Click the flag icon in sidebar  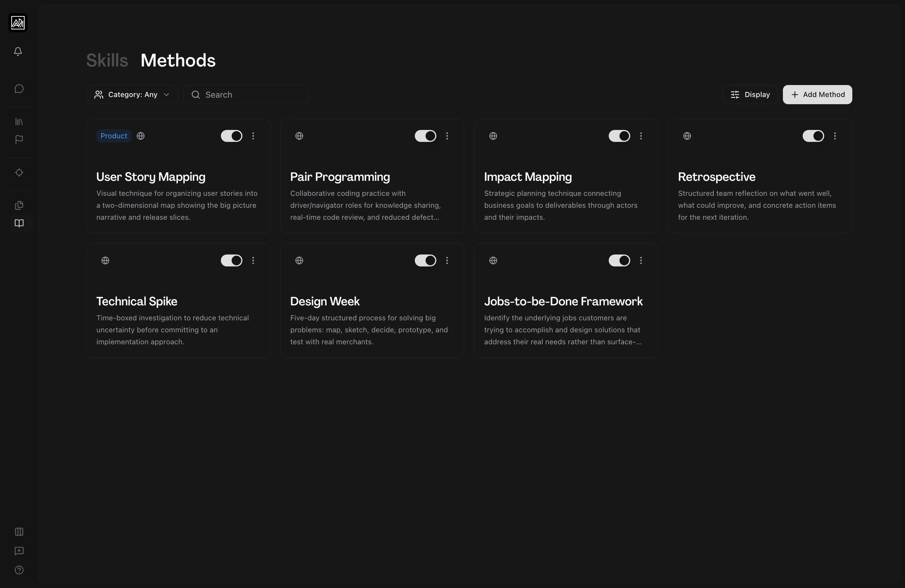click(19, 140)
